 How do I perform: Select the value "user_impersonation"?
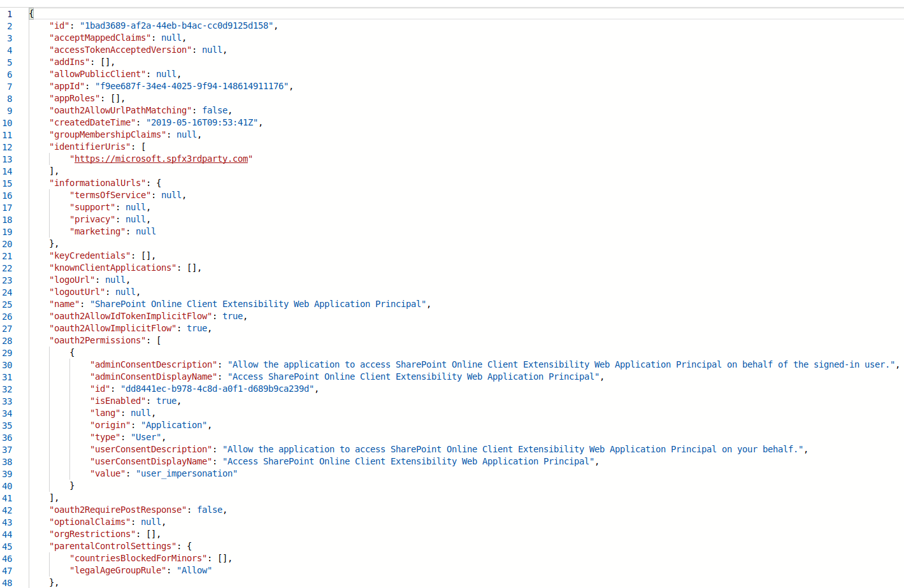187,473
